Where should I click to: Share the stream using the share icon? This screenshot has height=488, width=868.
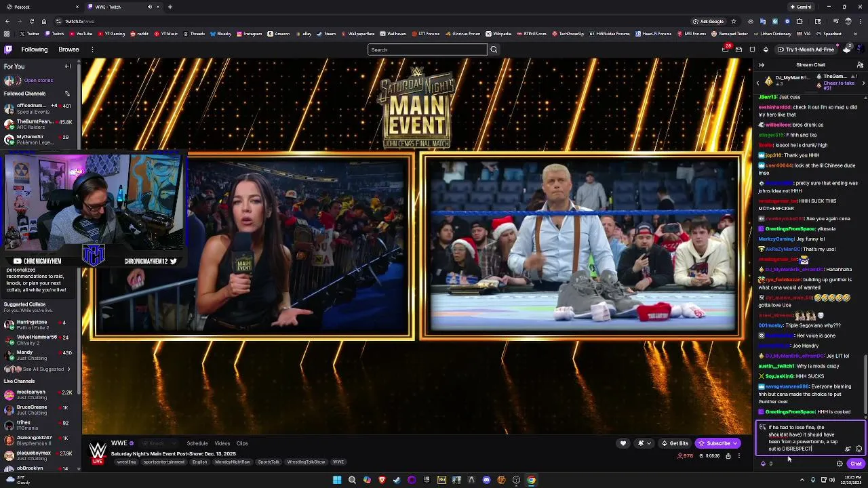[728, 456]
